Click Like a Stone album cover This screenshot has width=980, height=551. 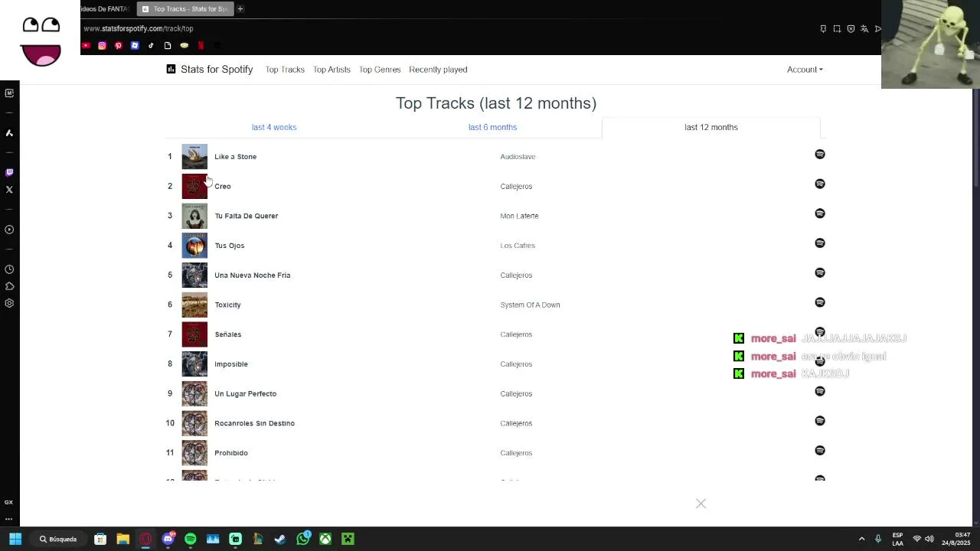coord(194,156)
